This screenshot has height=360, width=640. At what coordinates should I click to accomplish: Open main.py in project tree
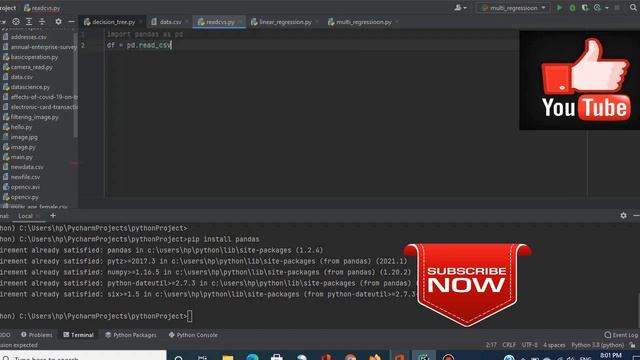click(18, 157)
